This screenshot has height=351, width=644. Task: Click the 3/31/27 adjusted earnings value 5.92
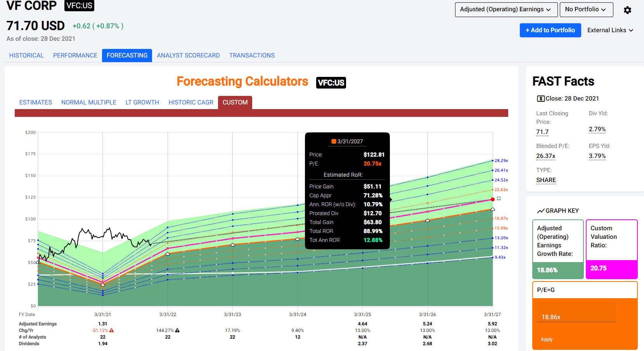(492, 324)
